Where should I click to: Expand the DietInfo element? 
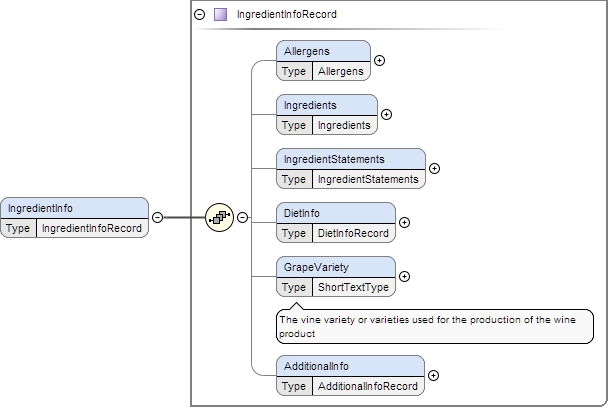point(404,223)
